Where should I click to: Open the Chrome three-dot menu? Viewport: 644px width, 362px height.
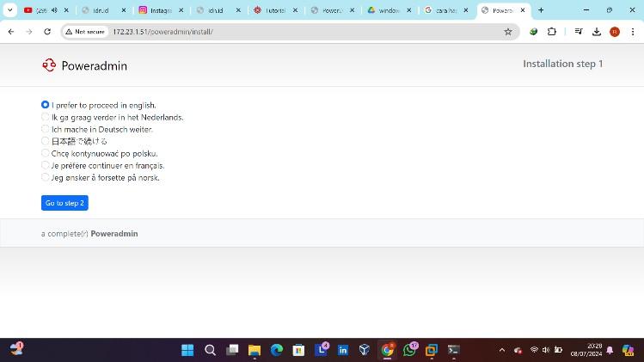[x=633, y=32]
